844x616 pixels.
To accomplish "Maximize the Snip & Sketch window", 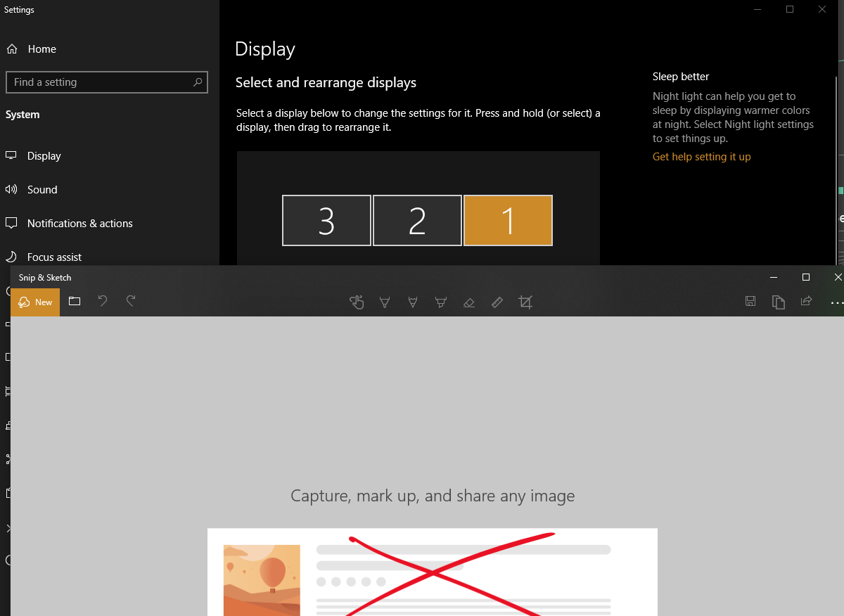I will tap(806, 277).
